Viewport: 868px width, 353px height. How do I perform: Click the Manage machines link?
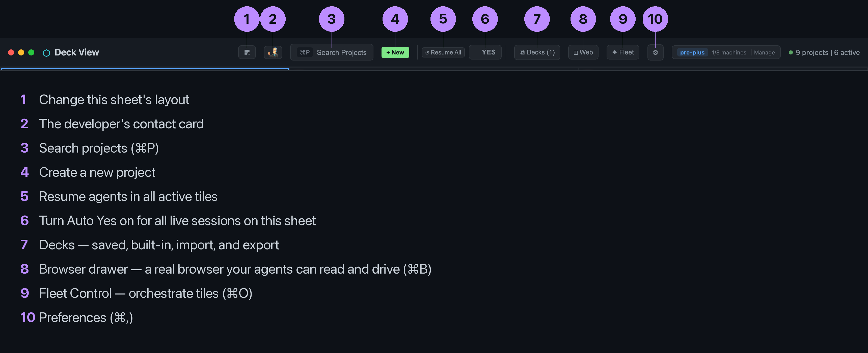(x=764, y=52)
